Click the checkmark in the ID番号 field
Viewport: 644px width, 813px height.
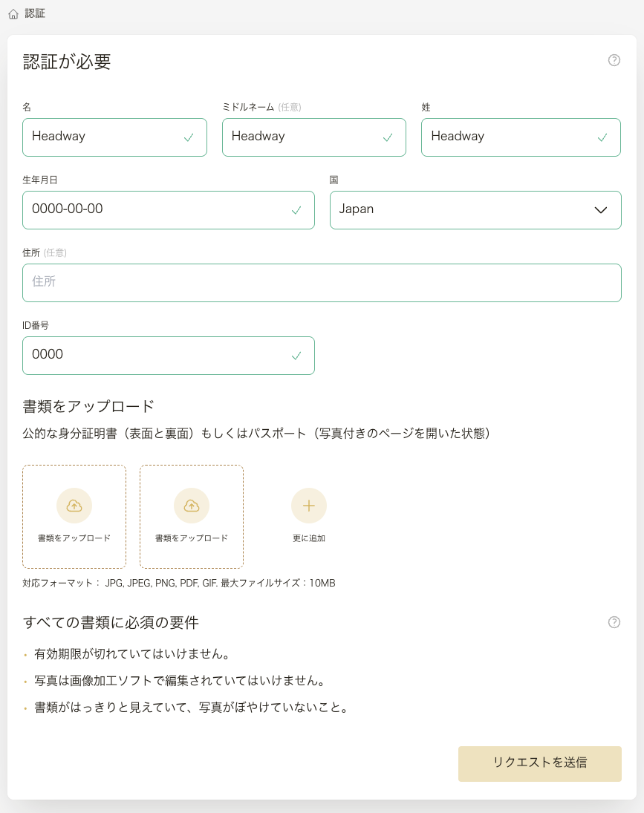[x=296, y=356]
